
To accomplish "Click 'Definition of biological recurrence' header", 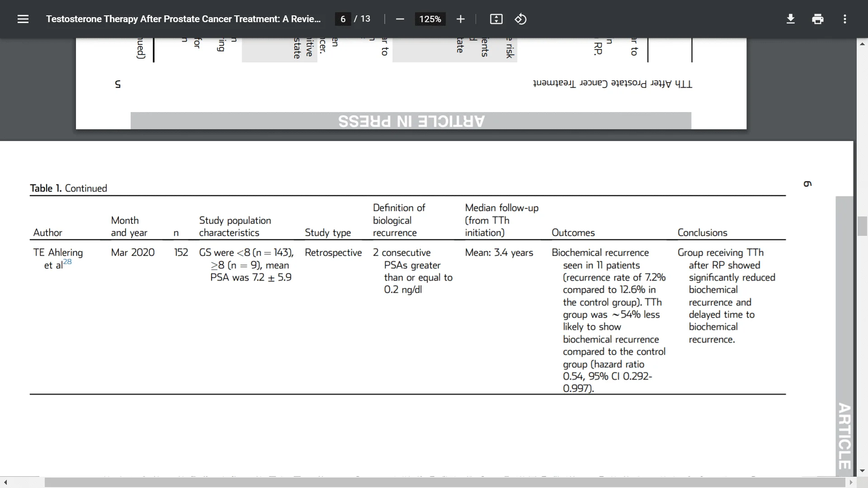I will [399, 220].
